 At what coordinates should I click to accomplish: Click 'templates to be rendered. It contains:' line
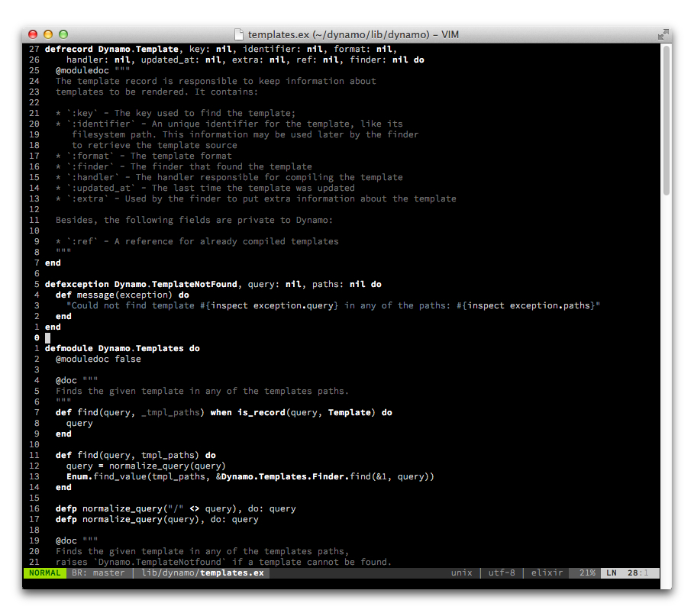point(157,92)
